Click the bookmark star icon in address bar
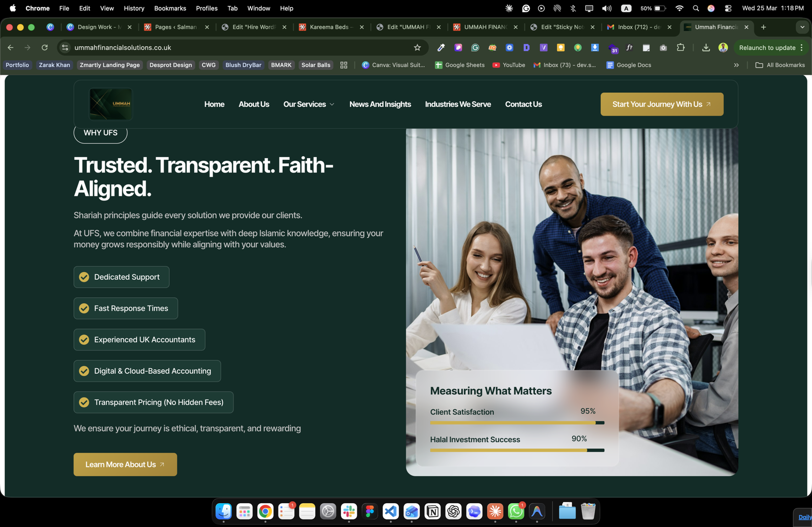This screenshot has width=812, height=527. pos(417,48)
